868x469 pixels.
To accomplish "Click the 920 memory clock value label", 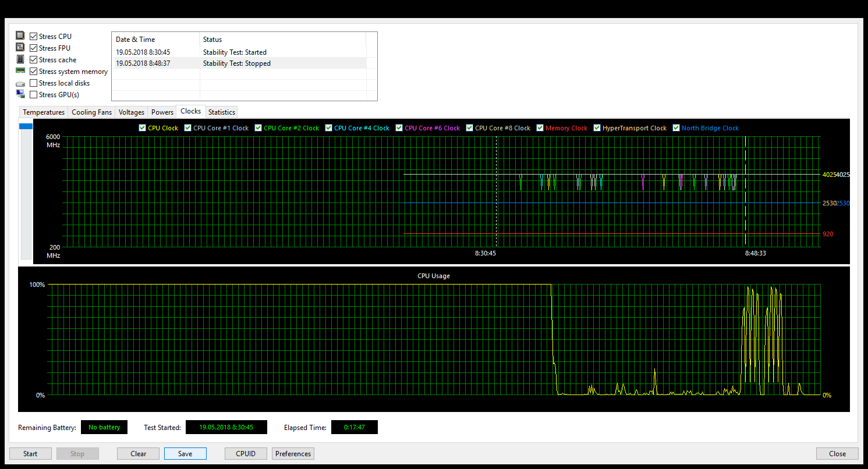I will tap(828, 234).
